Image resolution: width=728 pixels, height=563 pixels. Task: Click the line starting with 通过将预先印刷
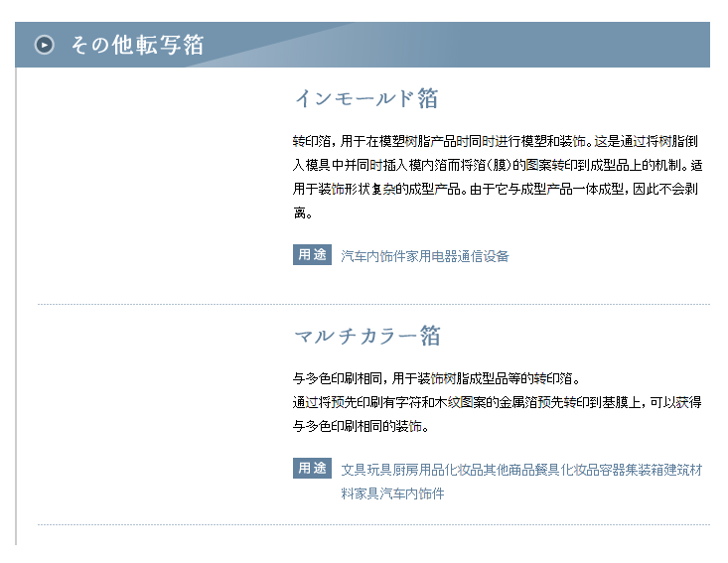497,402
